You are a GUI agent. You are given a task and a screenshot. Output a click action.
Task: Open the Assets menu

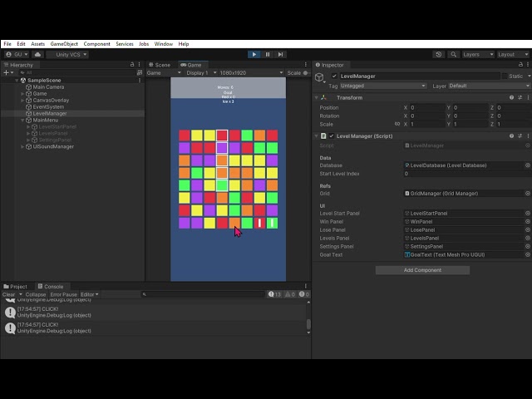pos(37,44)
